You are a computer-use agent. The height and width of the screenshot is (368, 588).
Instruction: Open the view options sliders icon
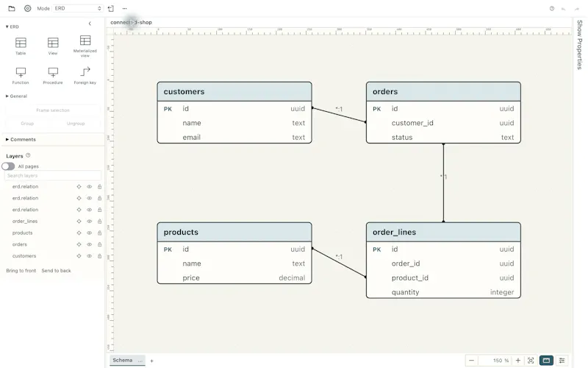pyautogui.click(x=562, y=361)
